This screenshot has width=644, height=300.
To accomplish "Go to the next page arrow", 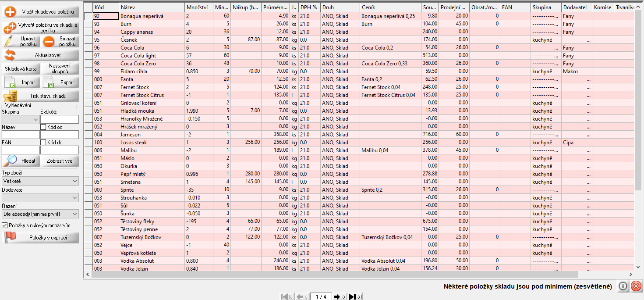I will coord(336,297).
